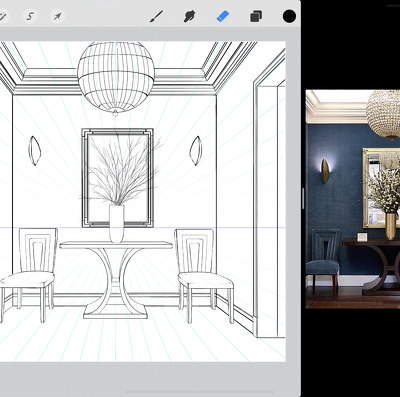Image resolution: width=400 pixels, height=397 pixels.
Task: Tap the blue room reference photo
Action: click(353, 199)
